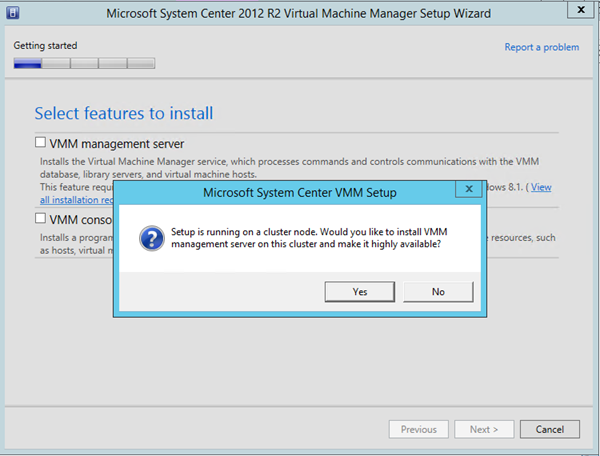Click the 'Getting started' step label

pos(45,46)
